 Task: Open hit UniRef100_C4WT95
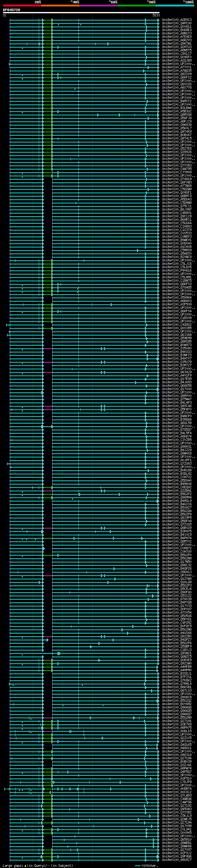(177, 169)
